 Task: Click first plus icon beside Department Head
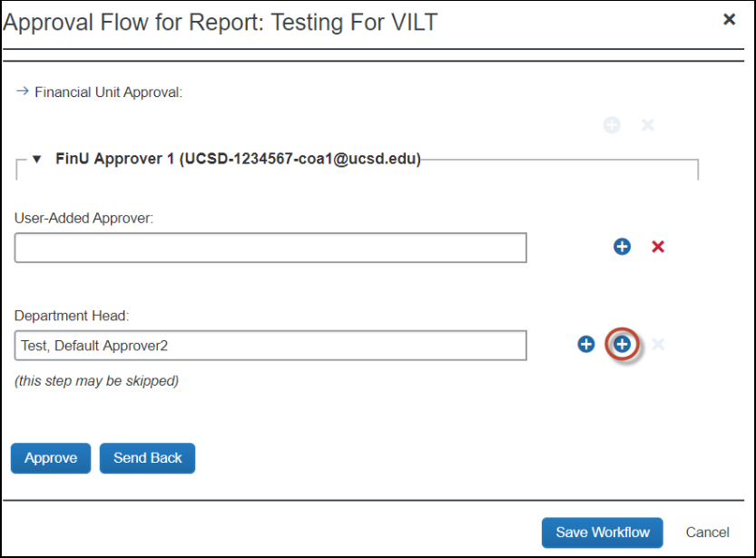[586, 345]
